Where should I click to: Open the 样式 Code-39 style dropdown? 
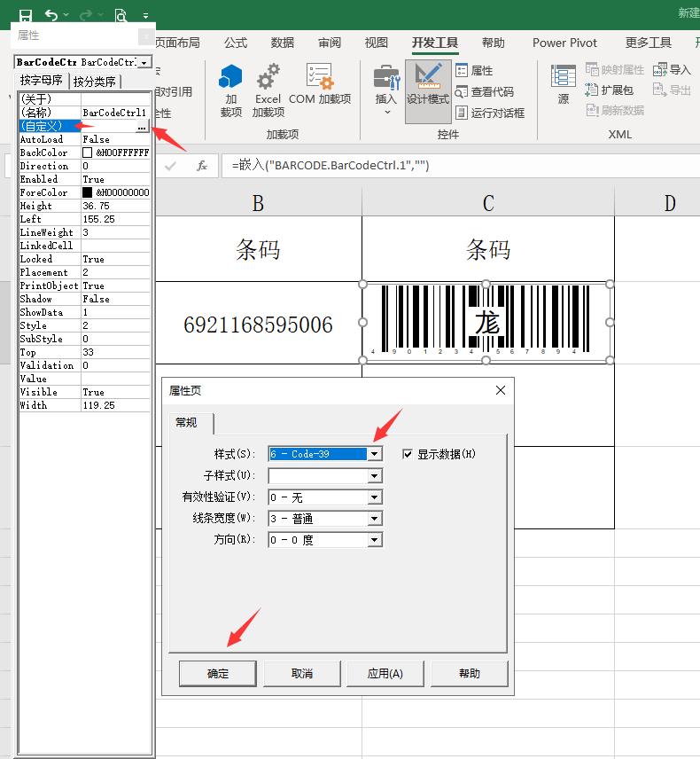[x=375, y=454]
